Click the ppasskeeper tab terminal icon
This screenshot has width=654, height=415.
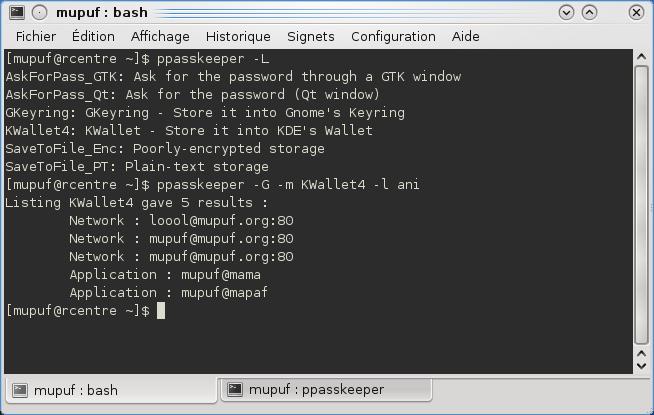[235, 389]
